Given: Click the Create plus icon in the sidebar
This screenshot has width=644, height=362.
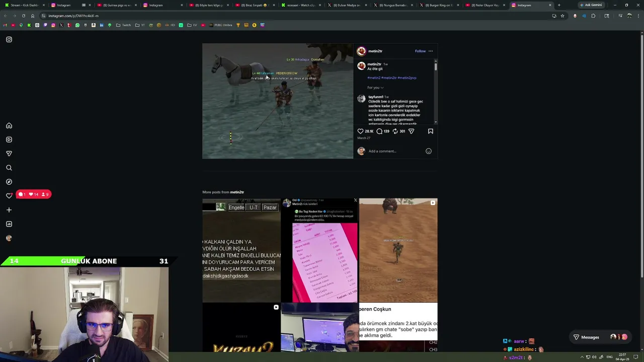Looking at the screenshot, I should tap(9, 210).
